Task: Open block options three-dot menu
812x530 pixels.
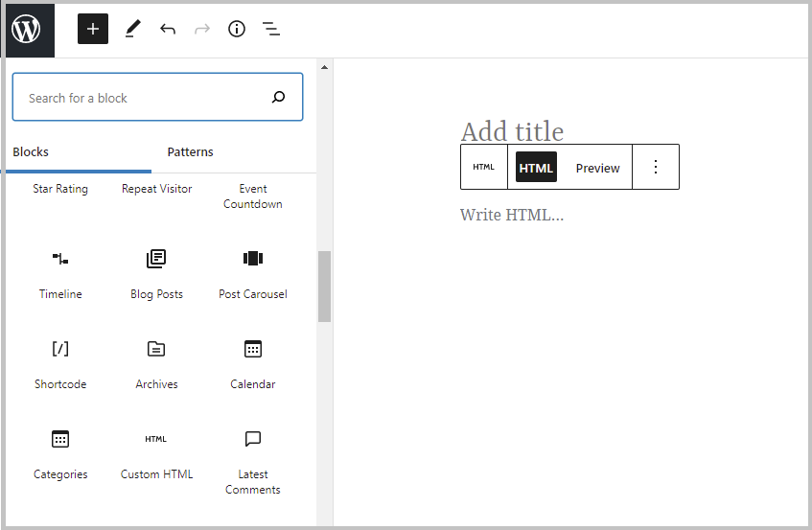Action: (x=656, y=167)
